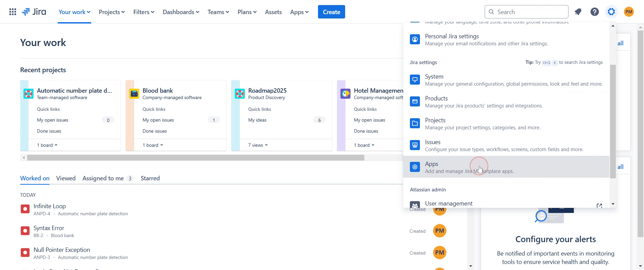The width and height of the screenshot is (644, 270).
Task: Select Apps in Jira settings menu
Action: (x=506, y=167)
